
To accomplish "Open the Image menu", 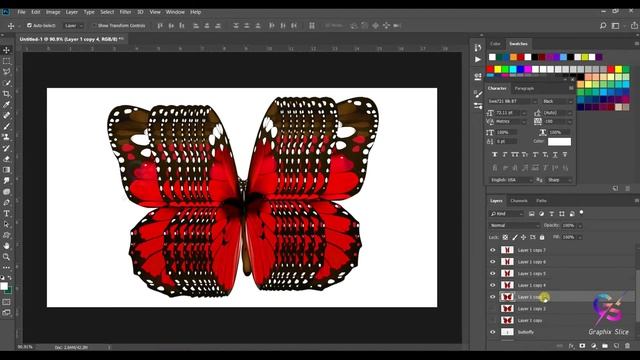I will click(53, 12).
